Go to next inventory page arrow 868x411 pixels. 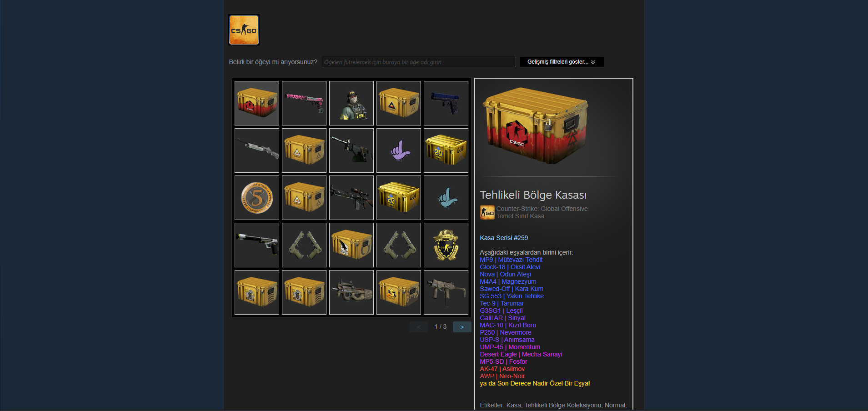[462, 327]
